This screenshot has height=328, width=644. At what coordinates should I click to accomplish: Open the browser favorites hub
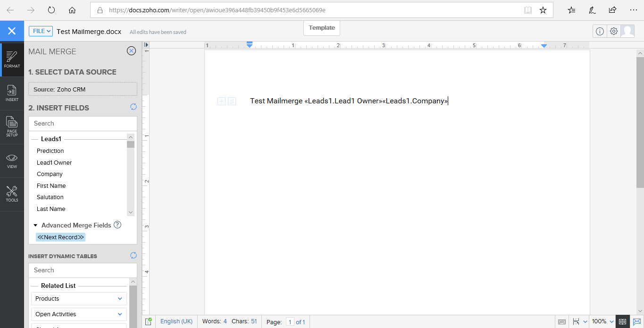(x=572, y=10)
